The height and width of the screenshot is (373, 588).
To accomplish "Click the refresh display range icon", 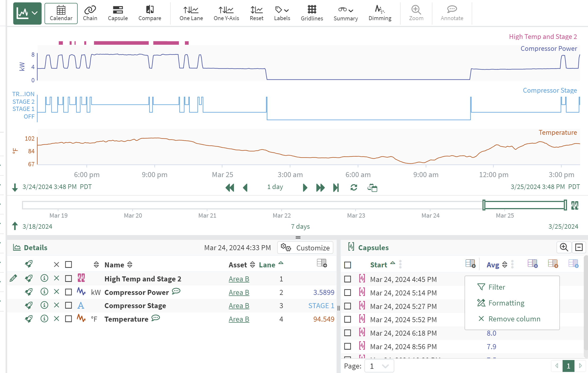I will click(354, 188).
